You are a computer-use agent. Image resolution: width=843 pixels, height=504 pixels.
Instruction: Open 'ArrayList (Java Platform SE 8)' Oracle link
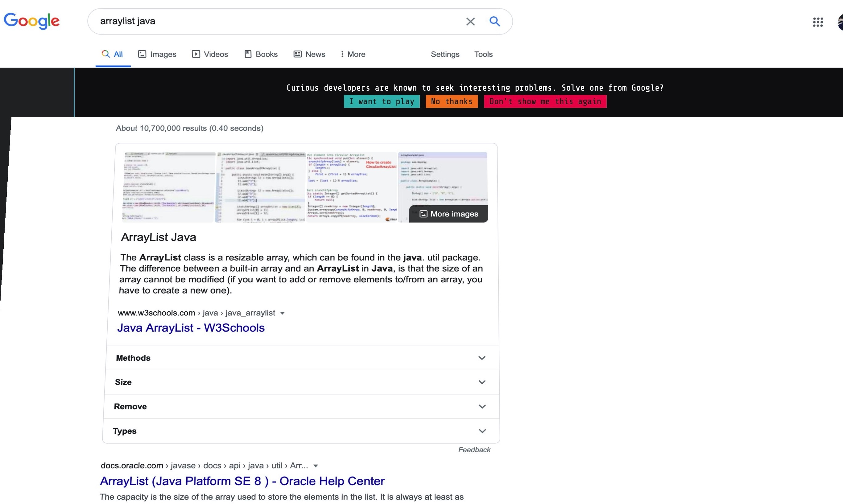point(242,481)
